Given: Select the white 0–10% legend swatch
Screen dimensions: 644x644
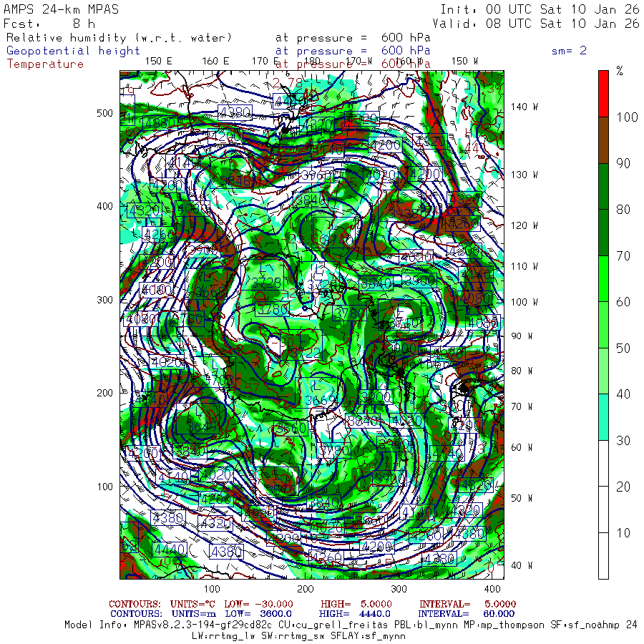Looking at the screenshot, I should pyautogui.click(x=603, y=556).
